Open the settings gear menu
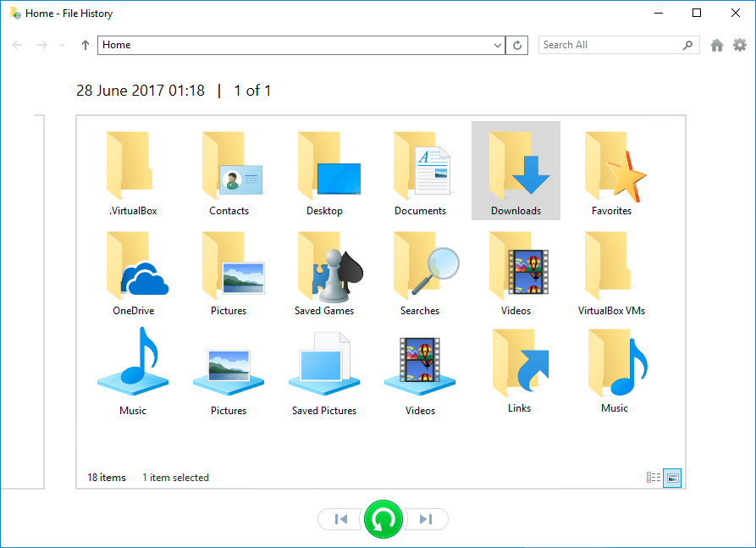756x548 pixels. (x=739, y=45)
